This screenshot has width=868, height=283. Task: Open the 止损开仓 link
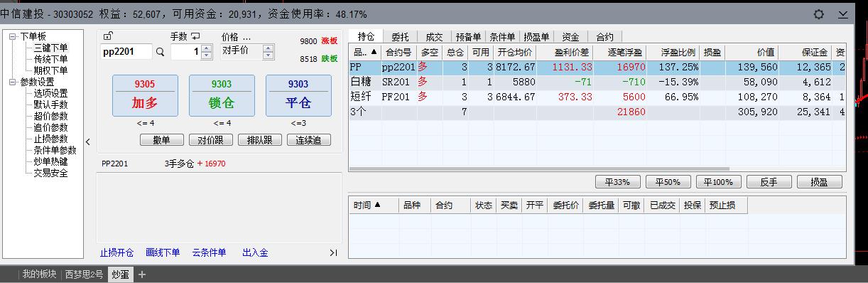pyautogui.click(x=116, y=252)
